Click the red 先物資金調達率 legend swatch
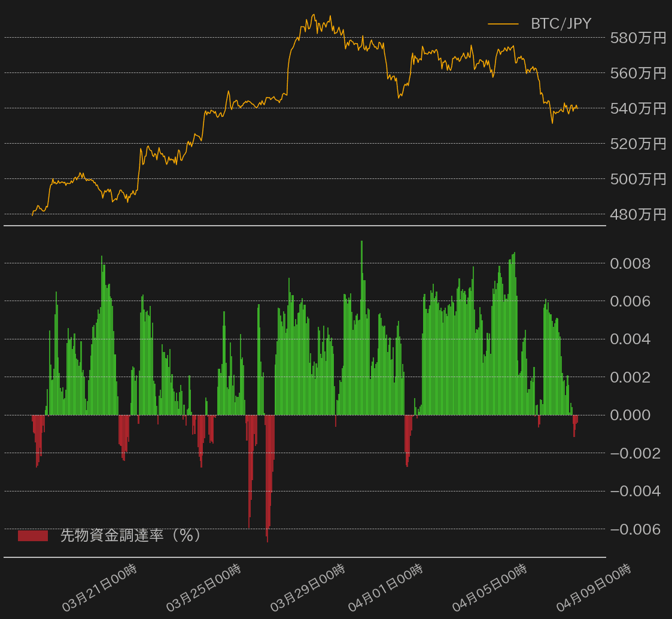Image resolution: width=672 pixels, height=619 pixels. [33, 535]
